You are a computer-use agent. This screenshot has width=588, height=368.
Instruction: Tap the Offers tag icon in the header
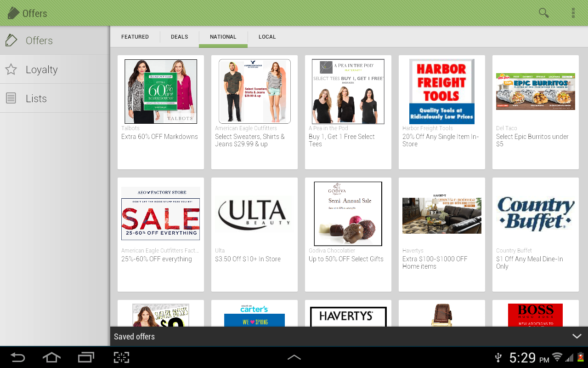(x=13, y=13)
